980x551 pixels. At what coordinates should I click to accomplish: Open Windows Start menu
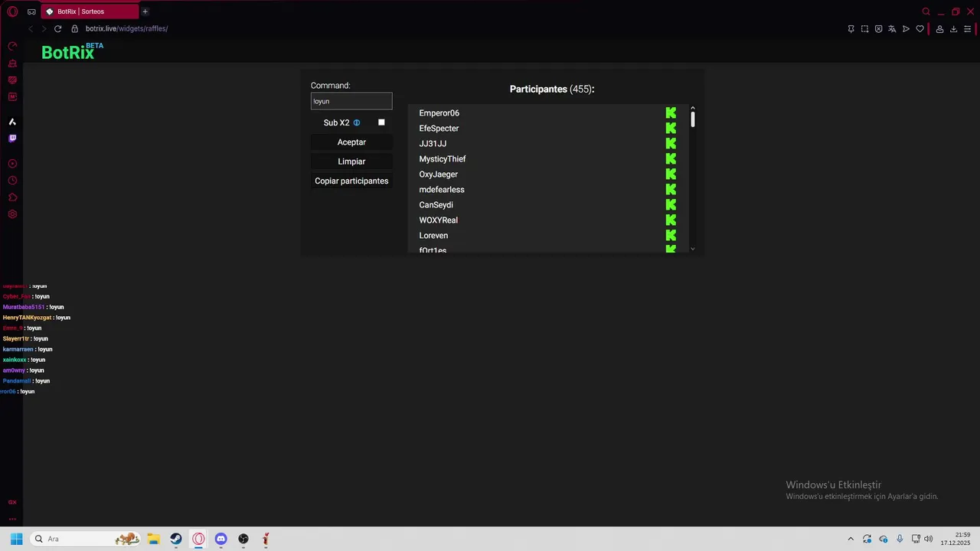pyautogui.click(x=16, y=539)
